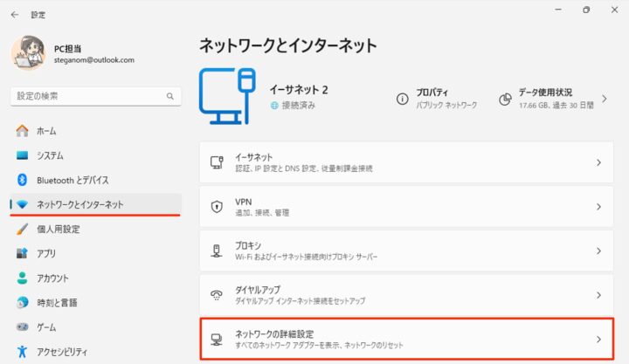Image resolution: width=629 pixels, height=364 pixels.
Task: Click the PC担当 profile avatar
Action: point(28,53)
